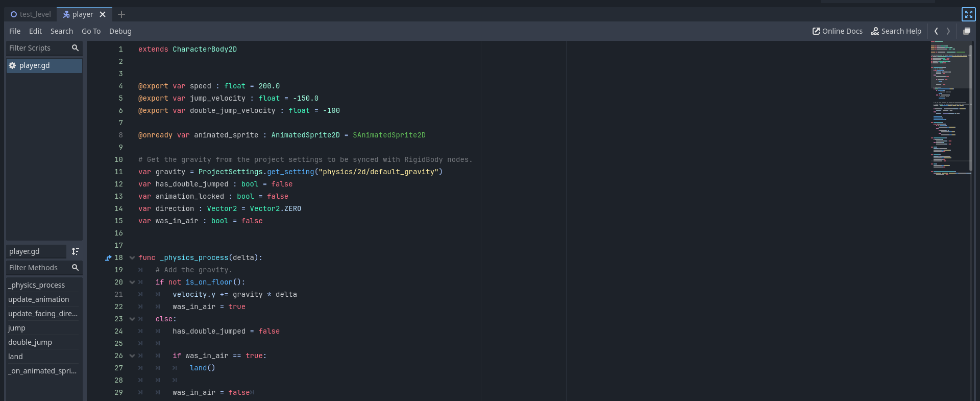Select player.gd in the script list
This screenshot has width=980, height=401.
[x=44, y=65]
